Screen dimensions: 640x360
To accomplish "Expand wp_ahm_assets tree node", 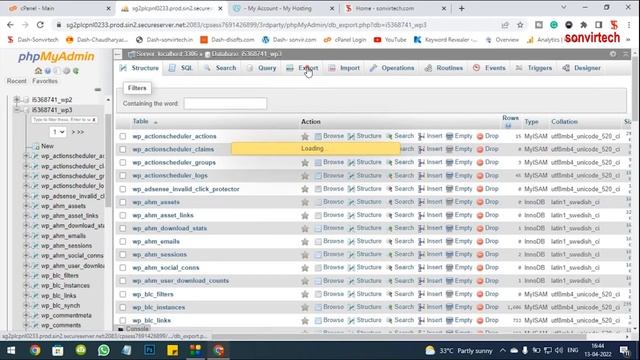I will [x=27, y=206].
